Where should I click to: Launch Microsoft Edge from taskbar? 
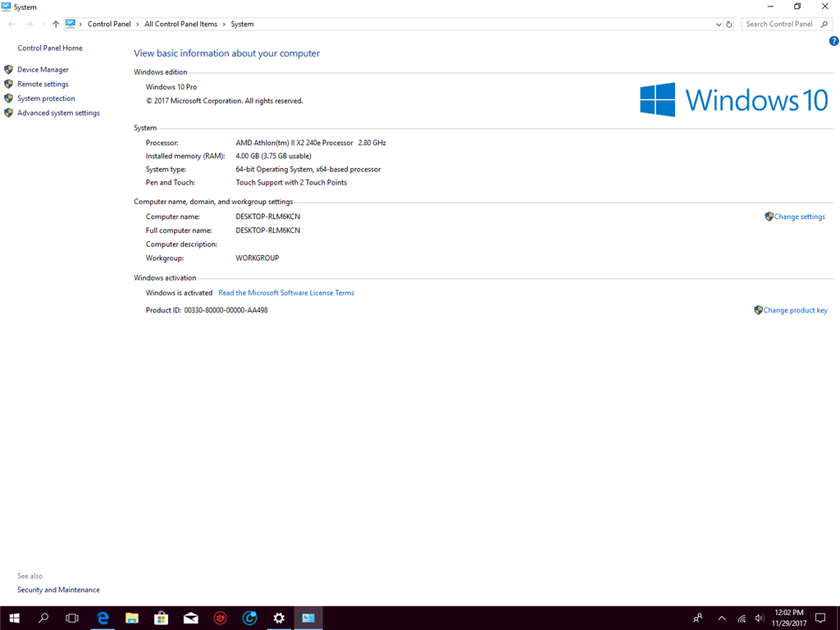point(103,619)
